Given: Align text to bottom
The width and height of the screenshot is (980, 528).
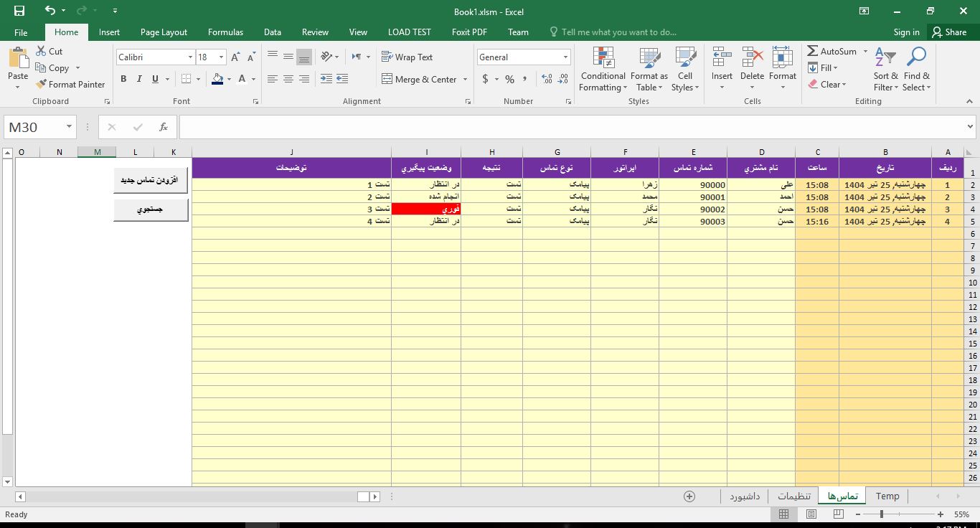Looking at the screenshot, I should 304,57.
